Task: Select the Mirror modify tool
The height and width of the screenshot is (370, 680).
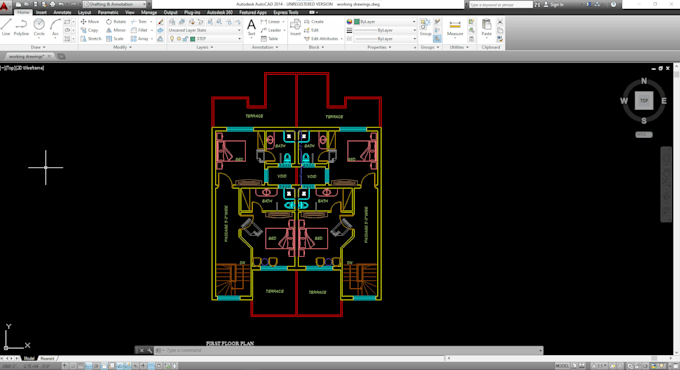Action: (115, 30)
